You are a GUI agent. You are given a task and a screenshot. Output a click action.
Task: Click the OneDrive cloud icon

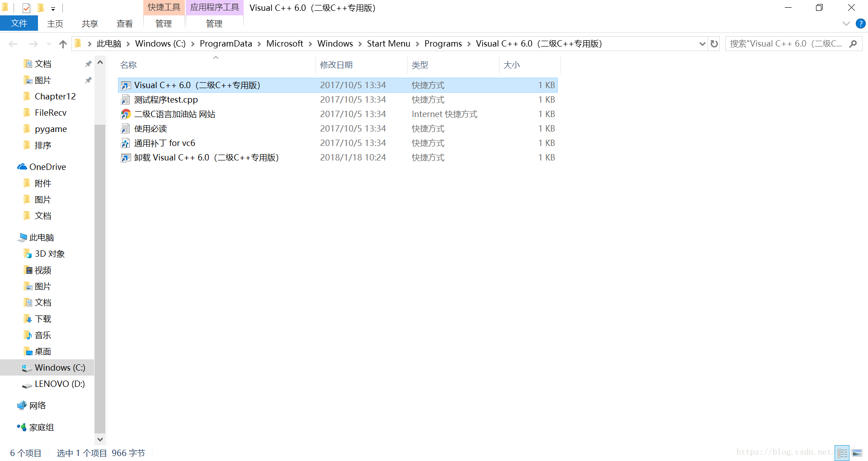22,167
